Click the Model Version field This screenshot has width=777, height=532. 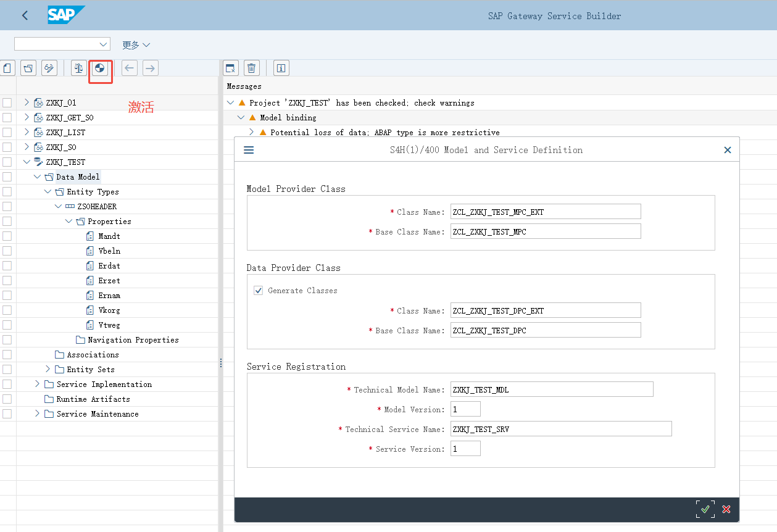[465, 409]
